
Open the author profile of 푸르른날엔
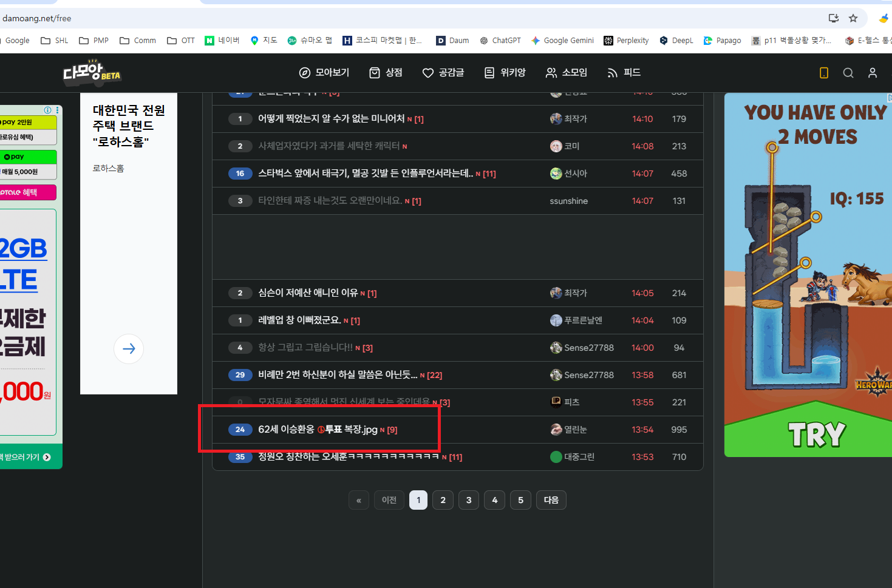coord(576,320)
